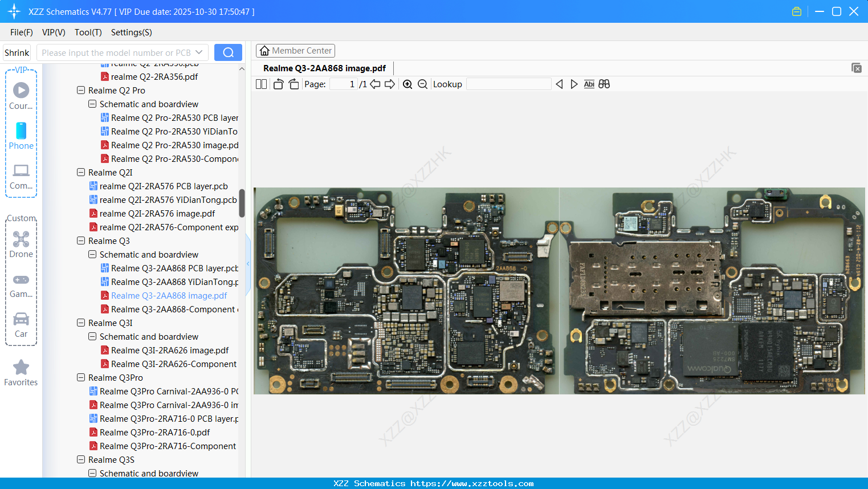868x489 pixels.
Task: Click the binoculars search icon
Action: (604, 84)
